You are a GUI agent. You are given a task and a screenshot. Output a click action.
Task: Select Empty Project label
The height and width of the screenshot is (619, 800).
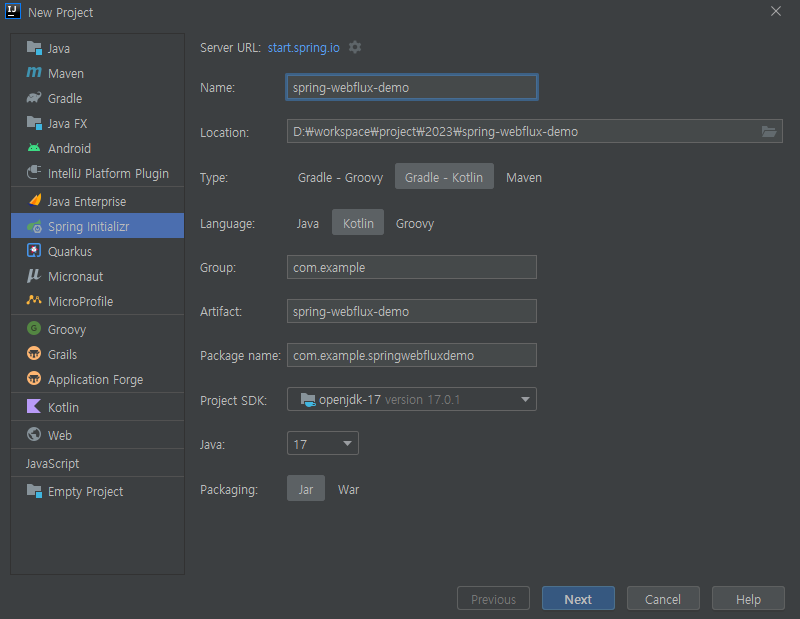(x=85, y=491)
